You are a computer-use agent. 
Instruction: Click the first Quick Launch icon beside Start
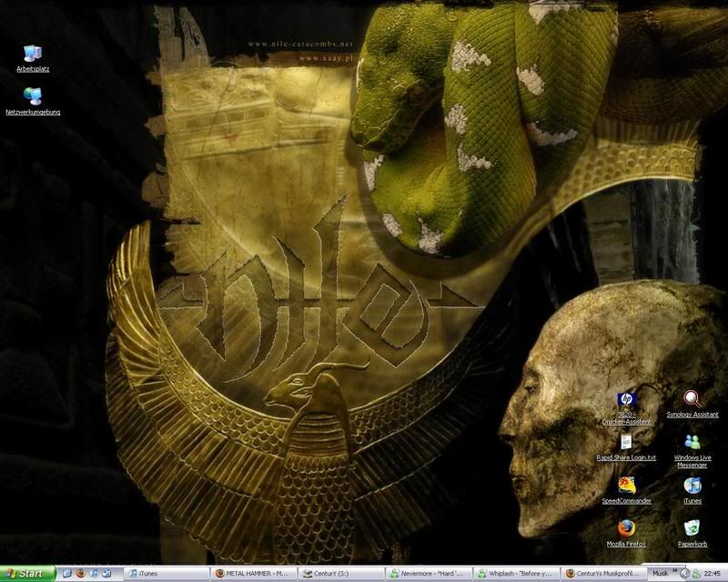pyautogui.click(x=66, y=574)
